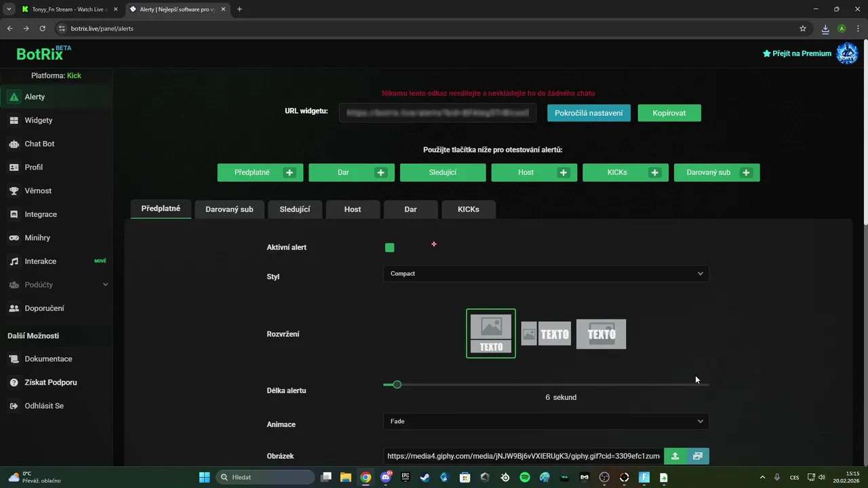
Task: Select the text-over-image layout option
Action: click(x=601, y=334)
